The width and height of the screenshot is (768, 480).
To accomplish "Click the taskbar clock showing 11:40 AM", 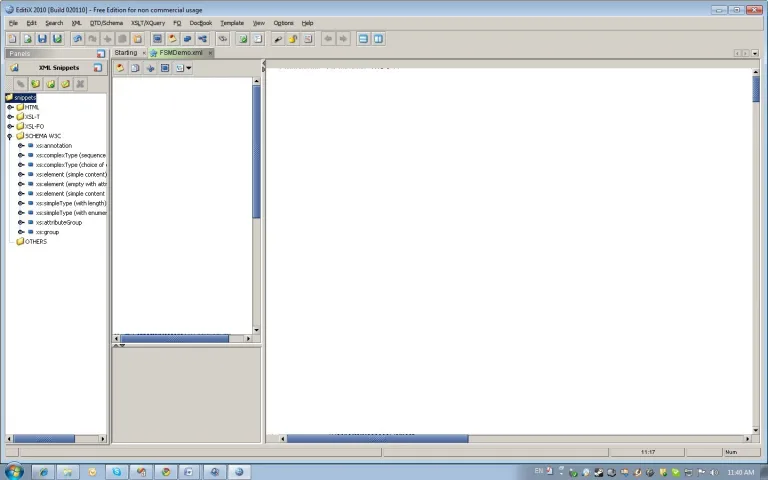I will pyautogui.click(x=741, y=472).
